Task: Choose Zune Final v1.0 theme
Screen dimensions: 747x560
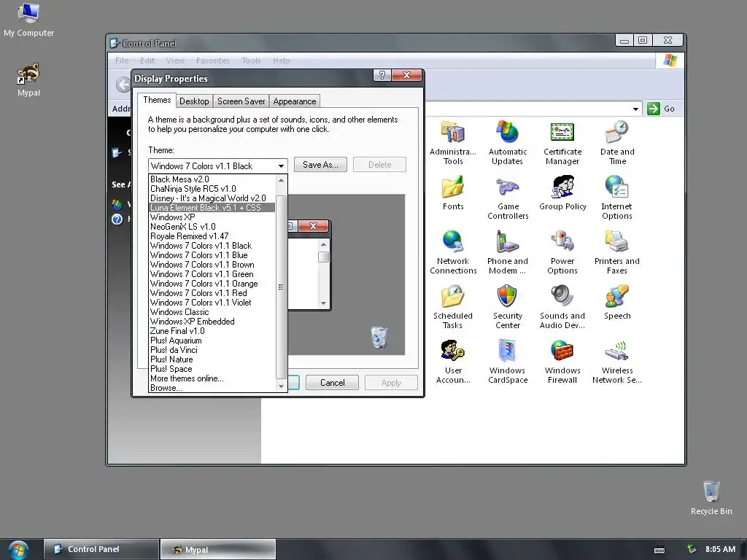Action: pyautogui.click(x=212, y=331)
